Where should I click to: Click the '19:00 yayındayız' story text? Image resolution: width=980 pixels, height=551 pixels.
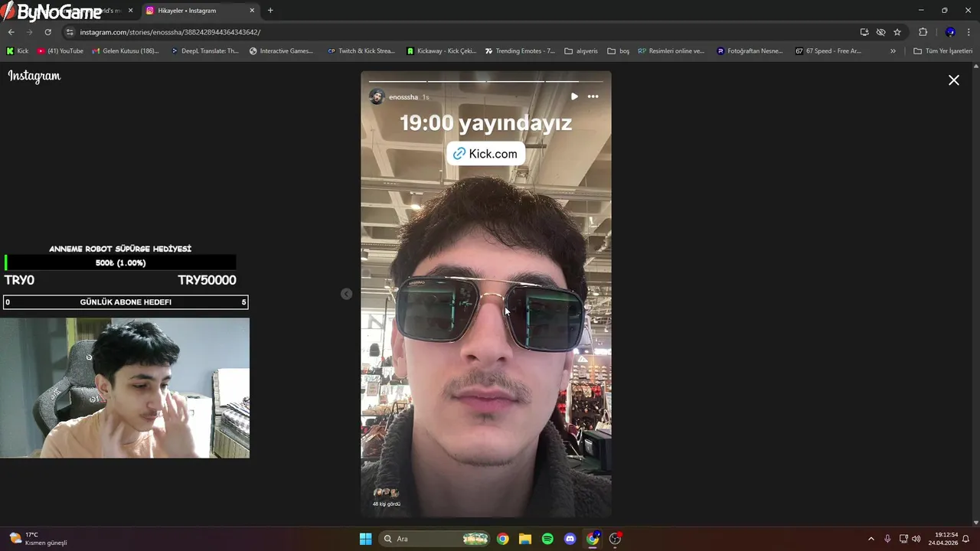pyautogui.click(x=485, y=123)
